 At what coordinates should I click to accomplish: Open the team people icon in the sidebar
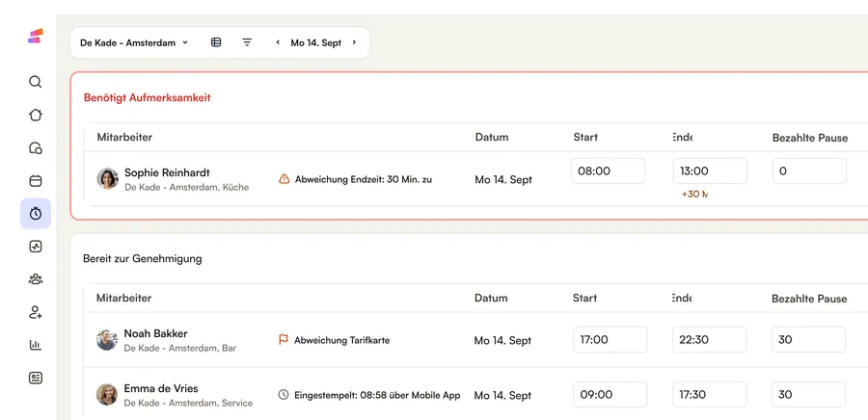[36, 279]
